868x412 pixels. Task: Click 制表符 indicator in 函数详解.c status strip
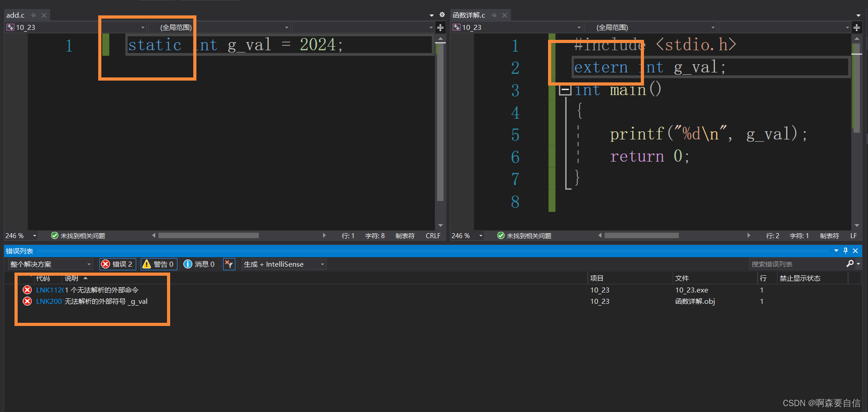(829, 236)
